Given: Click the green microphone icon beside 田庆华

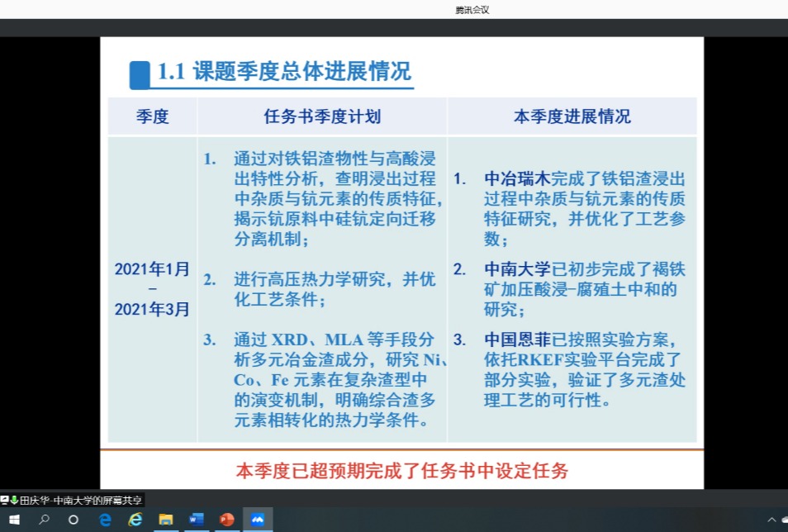Looking at the screenshot, I should pyautogui.click(x=14, y=500).
